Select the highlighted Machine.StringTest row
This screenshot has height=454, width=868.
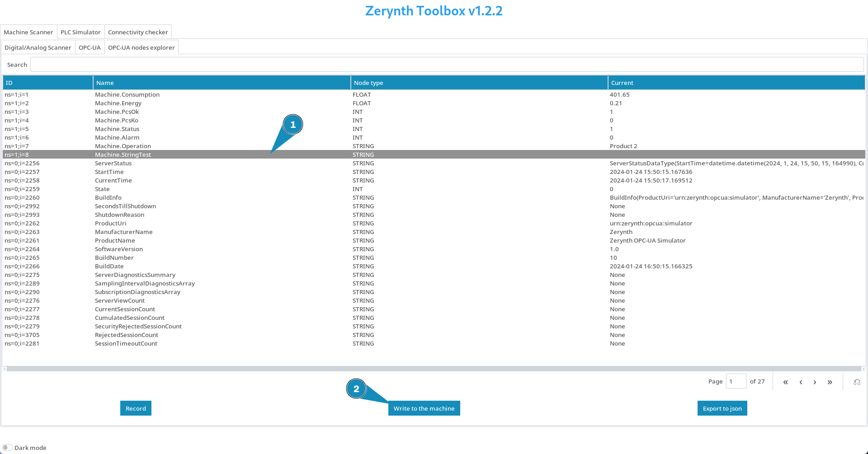pyautogui.click(x=434, y=154)
